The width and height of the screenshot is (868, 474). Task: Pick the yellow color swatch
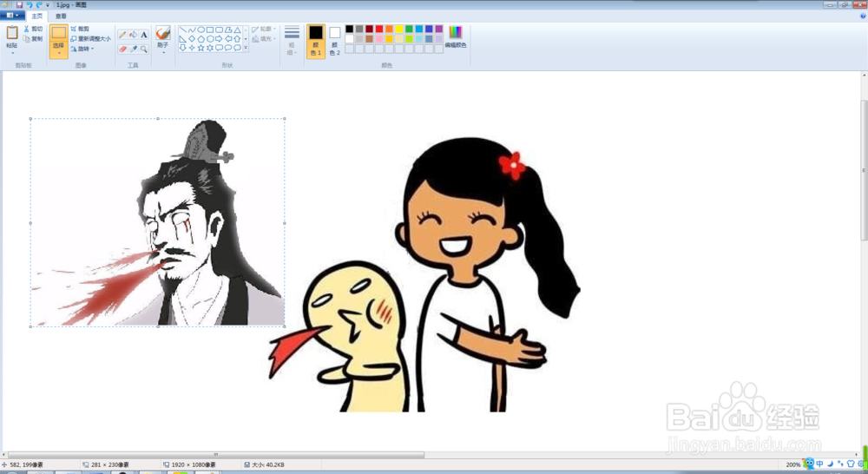(399, 29)
